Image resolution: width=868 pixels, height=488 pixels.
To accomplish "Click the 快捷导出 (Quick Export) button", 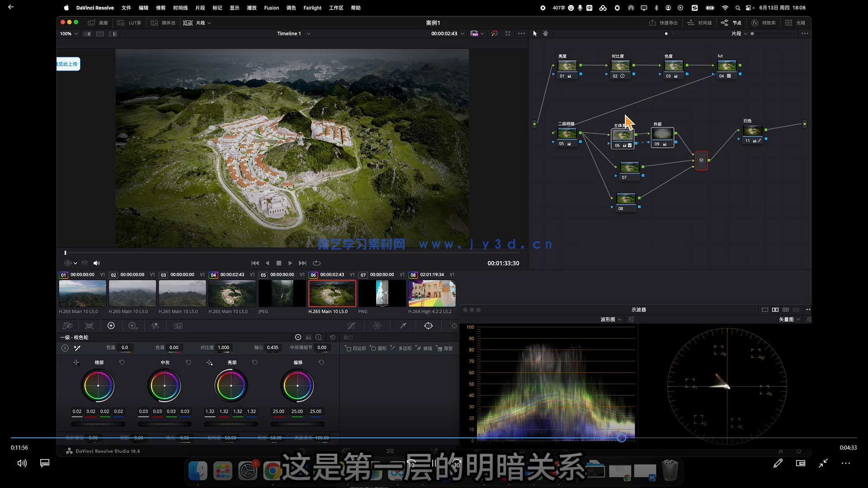I will pyautogui.click(x=663, y=23).
